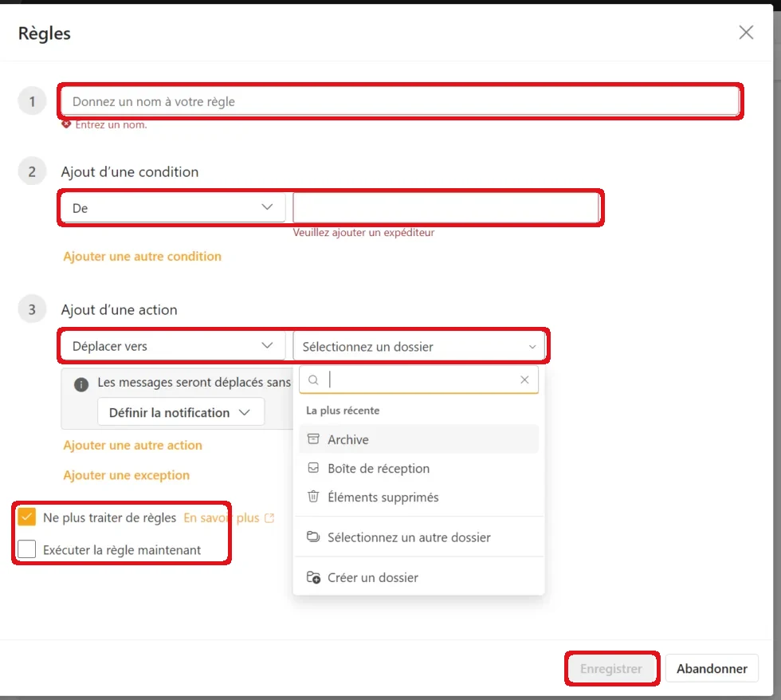The image size is (781, 700).
Task: Click the red error icon by 'Entrez un nom.'
Action: pyautogui.click(x=66, y=124)
